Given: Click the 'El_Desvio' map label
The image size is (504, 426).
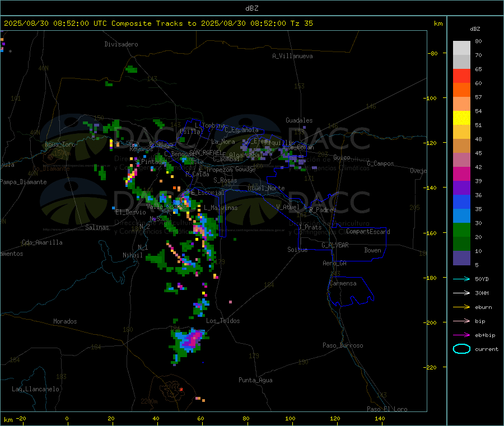Looking at the screenshot, I should [131, 212].
